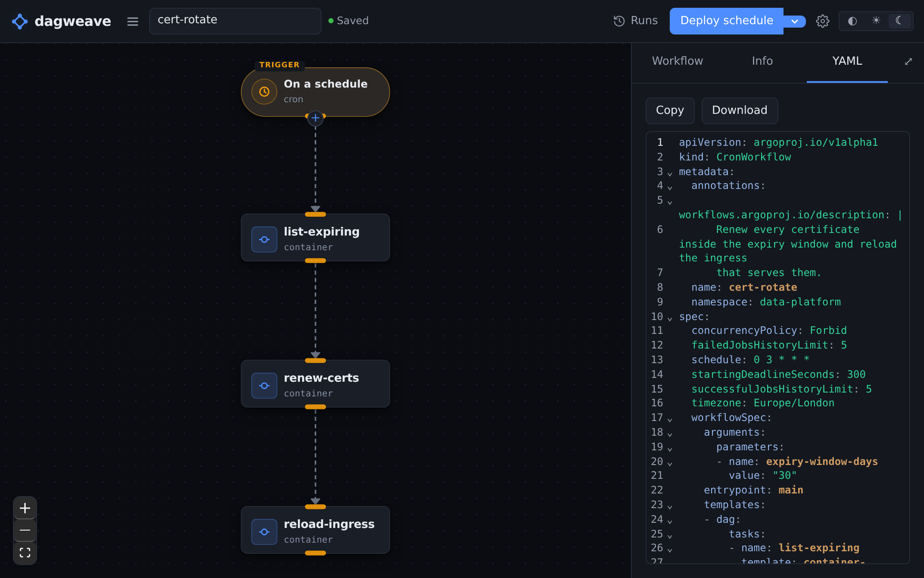924x578 pixels.
Task: Download the YAML file
Action: (740, 110)
